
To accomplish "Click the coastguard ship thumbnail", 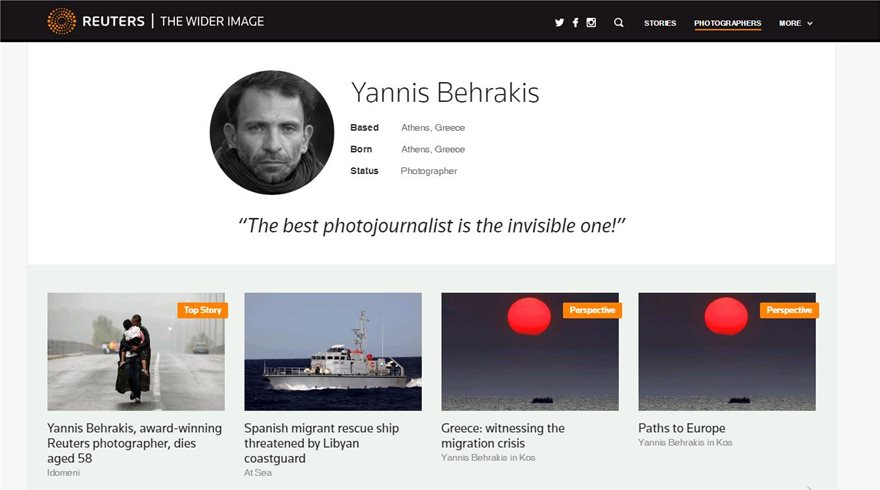I will click(x=332, y=352).
